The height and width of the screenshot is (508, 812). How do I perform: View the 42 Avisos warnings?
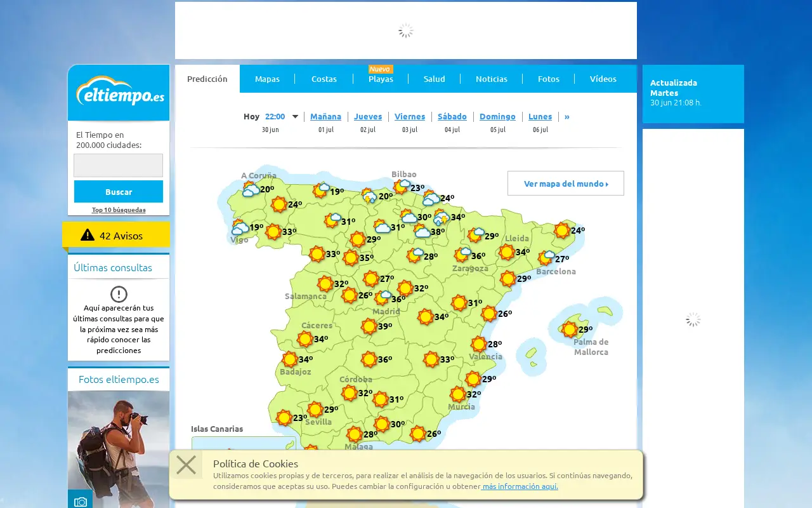click(x=116, y=236)
